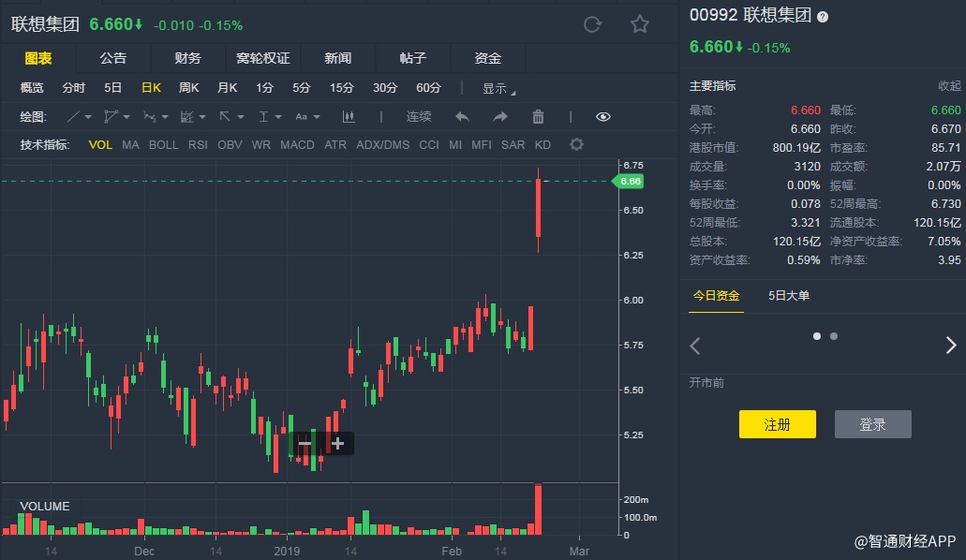Select the 60分 period
The height and width of the screenshot is (560, 966).
coord(428,88)
